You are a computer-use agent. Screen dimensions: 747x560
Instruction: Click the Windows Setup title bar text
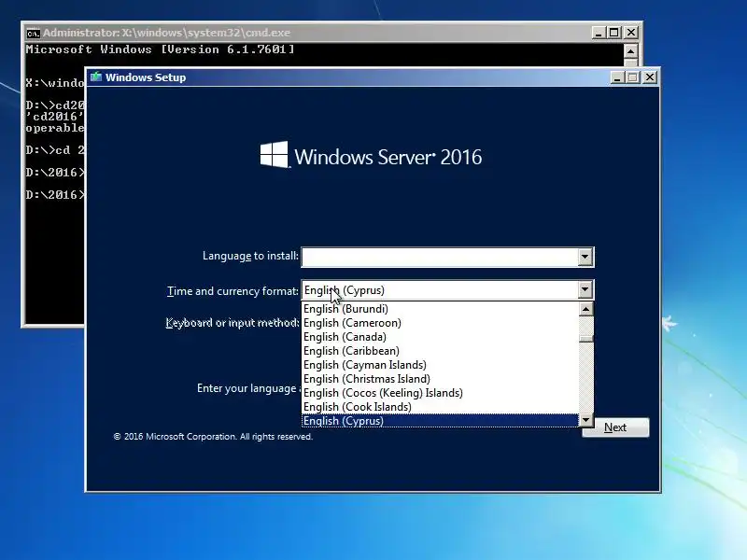[146, 77]
